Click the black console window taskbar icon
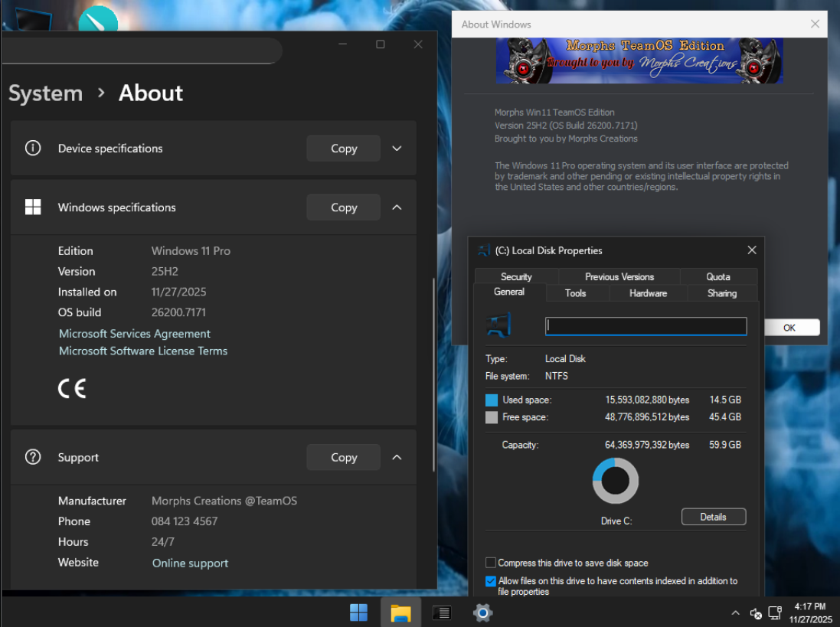The height and width of the screenshot is (627, 840). point(441,612)
